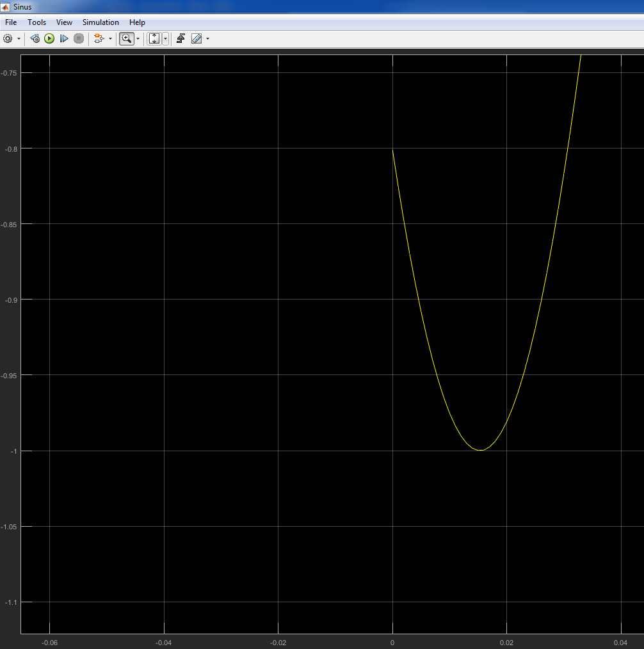Click the Step Back simulation button
Viewport: 644px width, 649px height.
35,38
